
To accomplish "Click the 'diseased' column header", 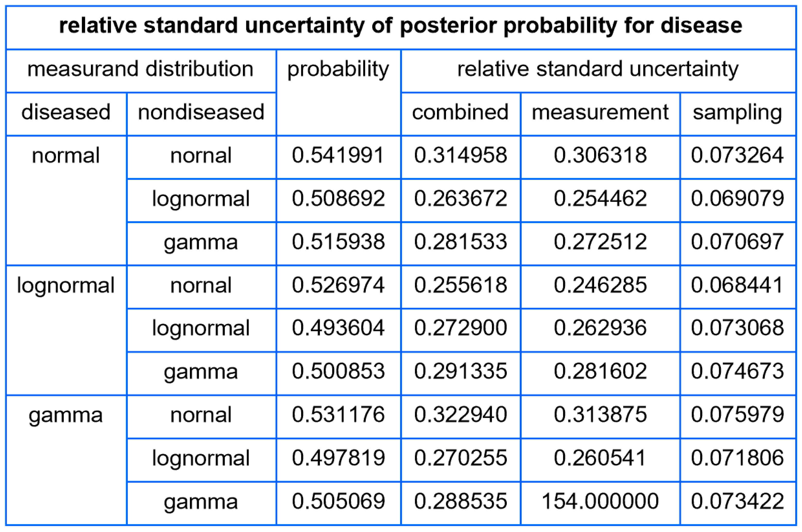I will click(x=66, y=112).
